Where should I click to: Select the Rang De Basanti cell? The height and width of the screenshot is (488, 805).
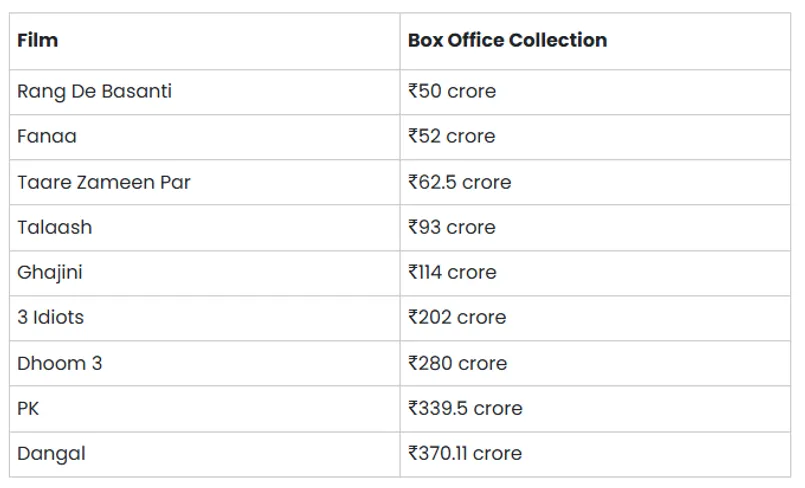94,92
